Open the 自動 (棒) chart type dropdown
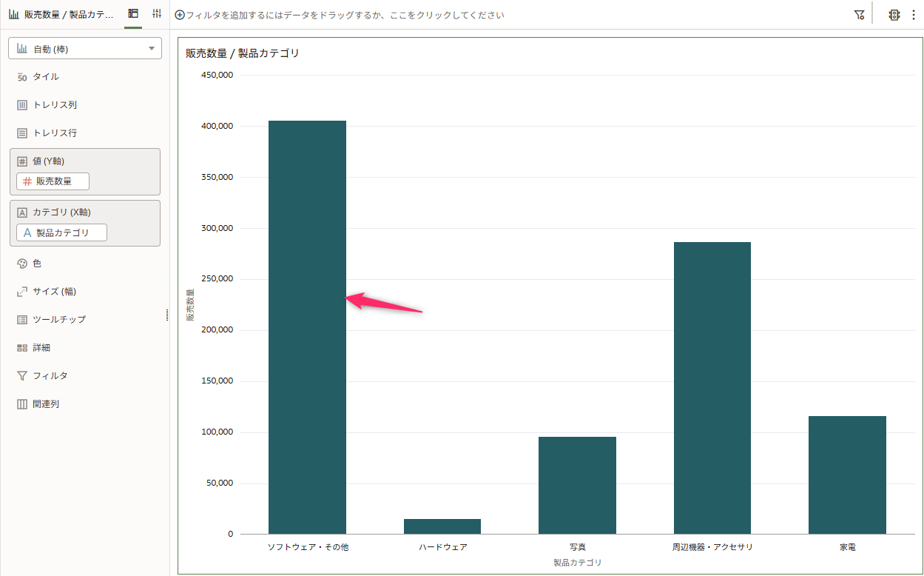The height and width of the screenshot is (576, 924). tap(85, 49)
